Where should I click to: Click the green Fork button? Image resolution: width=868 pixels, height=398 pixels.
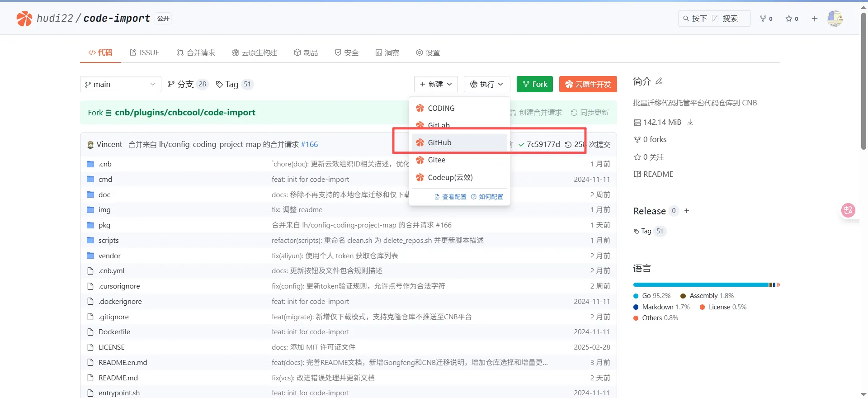(535, 84)
